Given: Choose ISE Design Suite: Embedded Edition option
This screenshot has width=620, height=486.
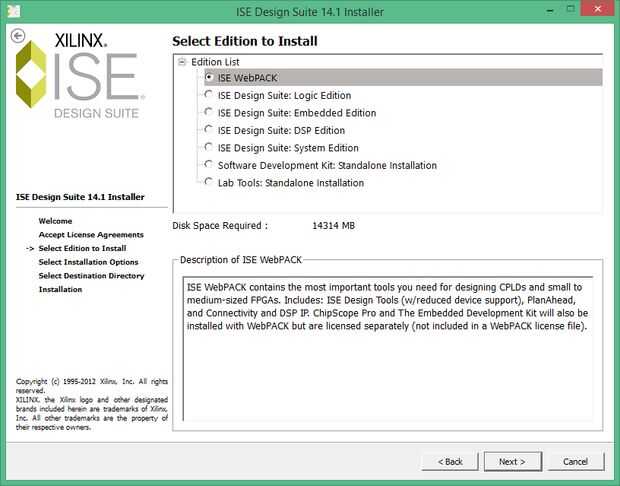Looking at the screenshot, I should click(x=209, y=112).
